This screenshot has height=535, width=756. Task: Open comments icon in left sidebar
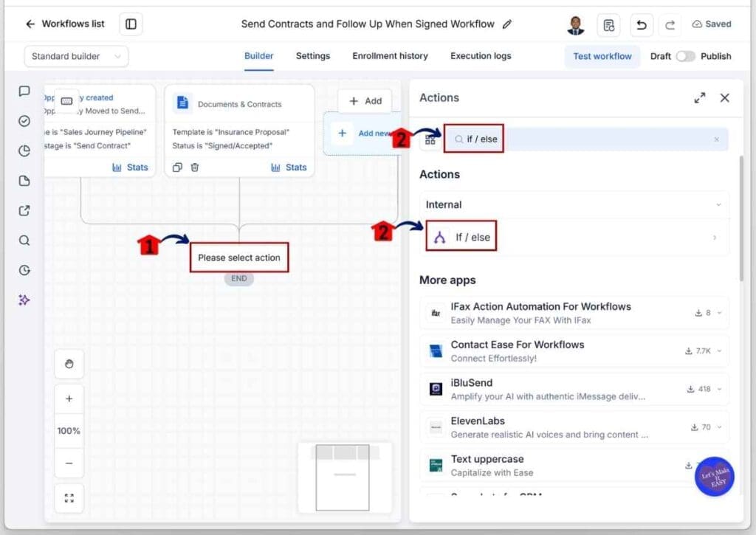[24, 91]
